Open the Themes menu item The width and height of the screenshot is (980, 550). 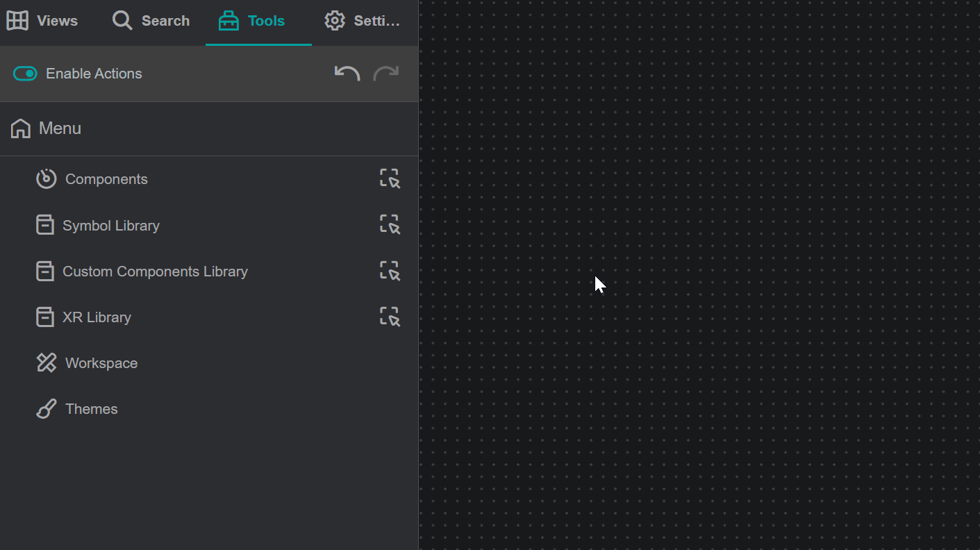click(x=209, y=408)
